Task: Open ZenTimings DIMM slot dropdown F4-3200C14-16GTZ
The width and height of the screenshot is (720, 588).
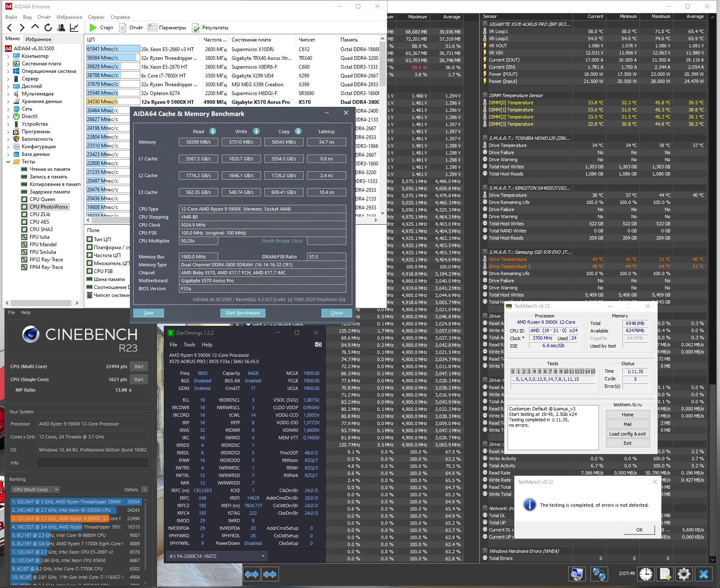Action: click(x=217, y=556)
